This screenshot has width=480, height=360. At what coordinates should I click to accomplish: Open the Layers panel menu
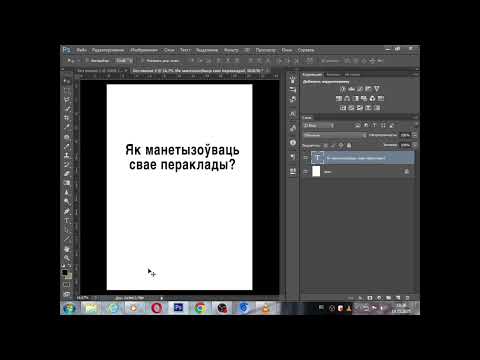415,117
